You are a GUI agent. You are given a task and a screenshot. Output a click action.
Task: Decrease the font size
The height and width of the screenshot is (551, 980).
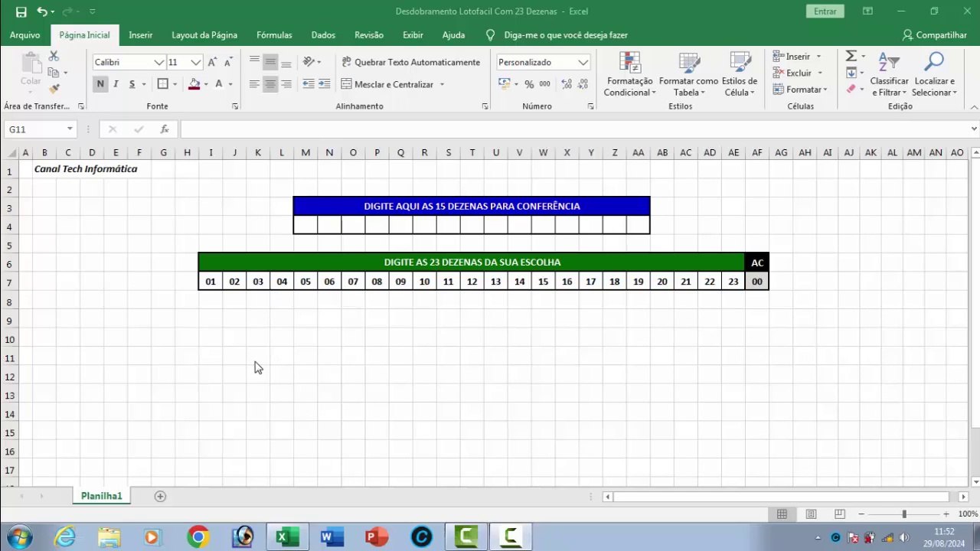coord(227,62)
